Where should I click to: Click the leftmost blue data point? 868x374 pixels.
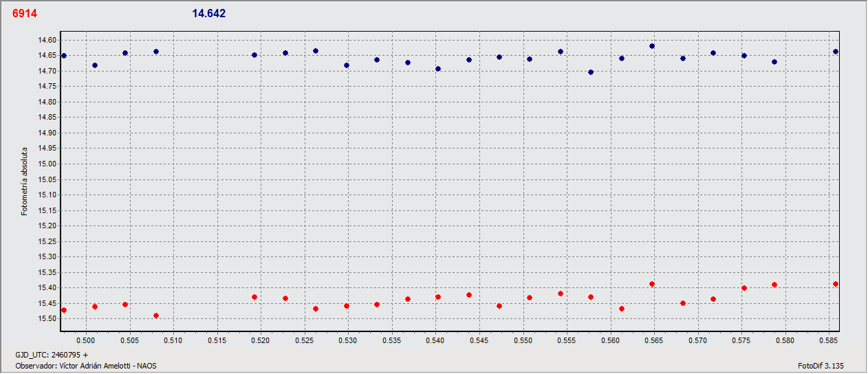(64, 56)
